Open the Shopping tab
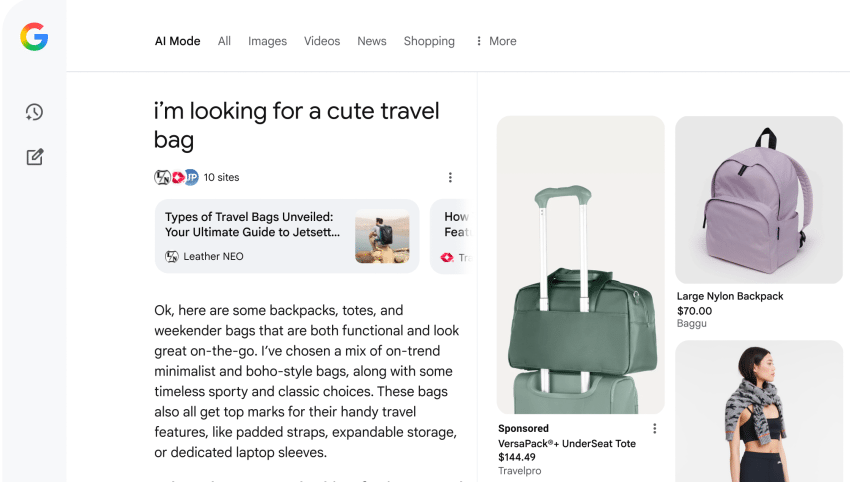 click(429, 41)
